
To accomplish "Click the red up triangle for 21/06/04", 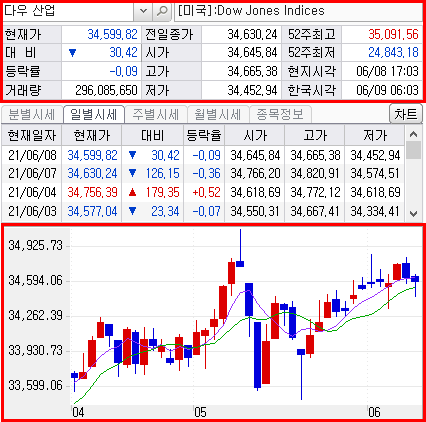I will point(132,192).
